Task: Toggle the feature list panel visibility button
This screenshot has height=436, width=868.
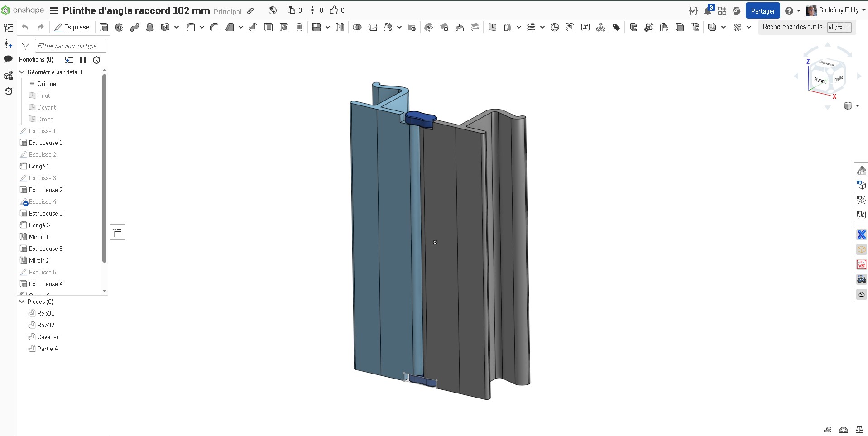Action: tap(118, 233)
